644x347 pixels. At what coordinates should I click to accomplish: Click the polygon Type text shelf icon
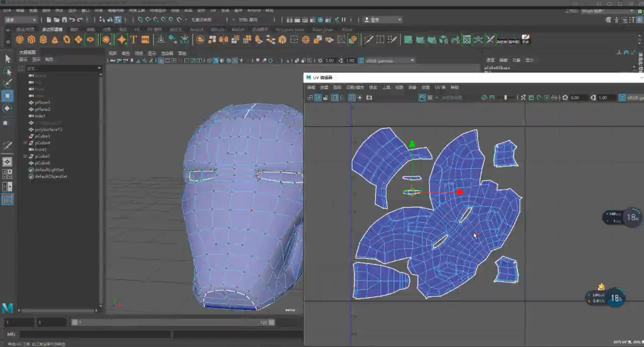pyautogui.click(x=134, y=40)
